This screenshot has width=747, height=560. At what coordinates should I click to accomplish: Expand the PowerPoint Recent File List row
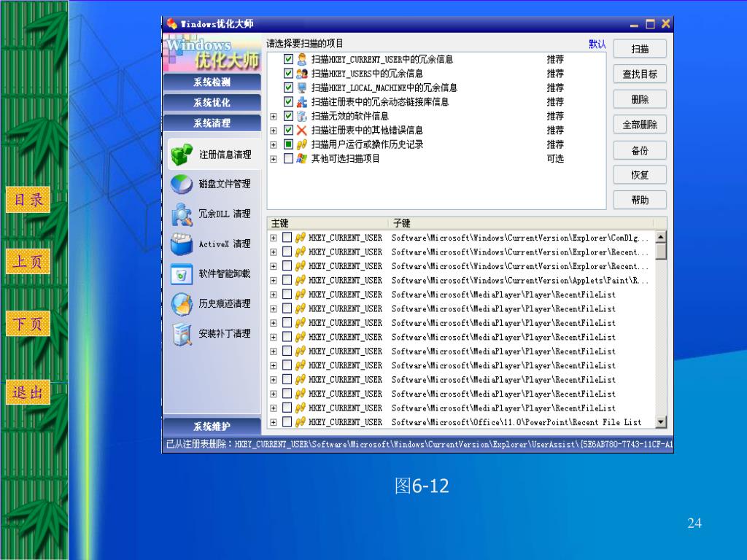click(x=274, y=422)
